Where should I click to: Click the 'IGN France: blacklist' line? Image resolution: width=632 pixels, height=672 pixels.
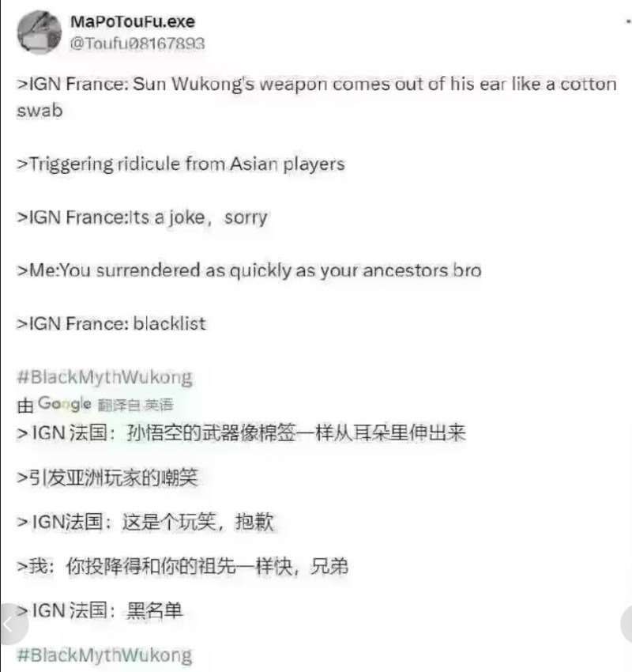click(x=111, y=324)
